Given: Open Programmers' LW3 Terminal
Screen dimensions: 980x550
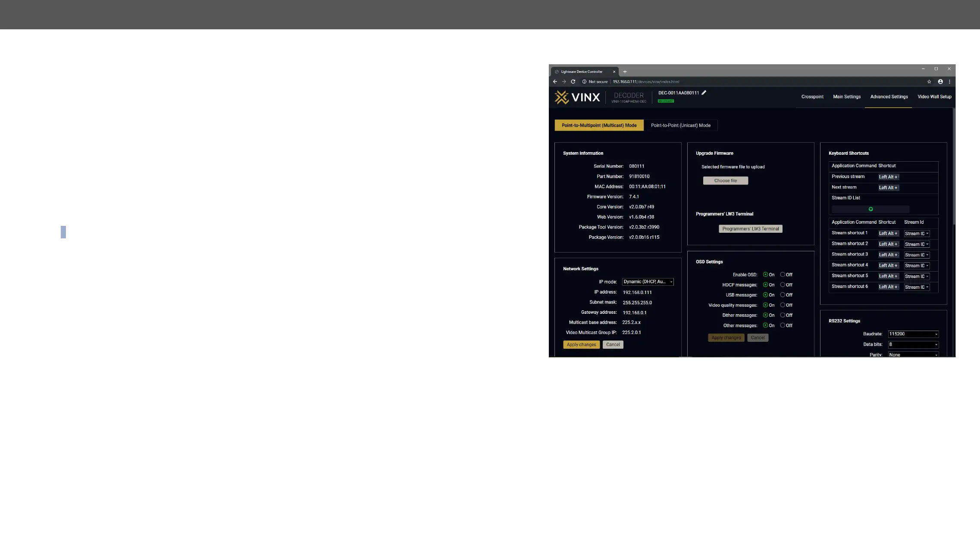Looking at the screenshot, I should tap(750, 229).
